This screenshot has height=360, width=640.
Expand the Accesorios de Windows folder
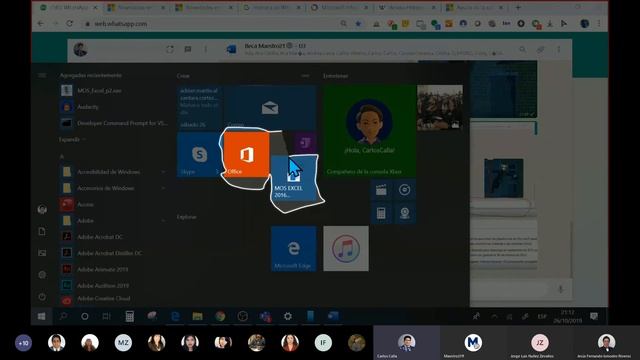tap(113, 188)
